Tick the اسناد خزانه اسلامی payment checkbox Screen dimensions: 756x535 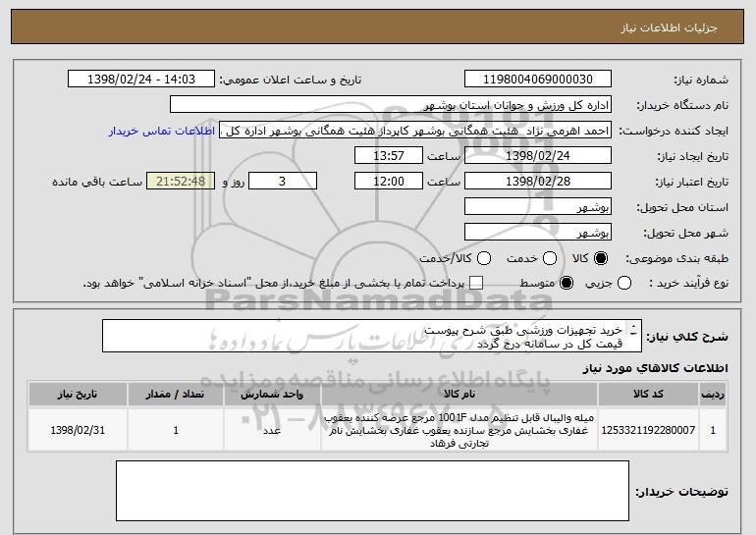coord(476,284)
